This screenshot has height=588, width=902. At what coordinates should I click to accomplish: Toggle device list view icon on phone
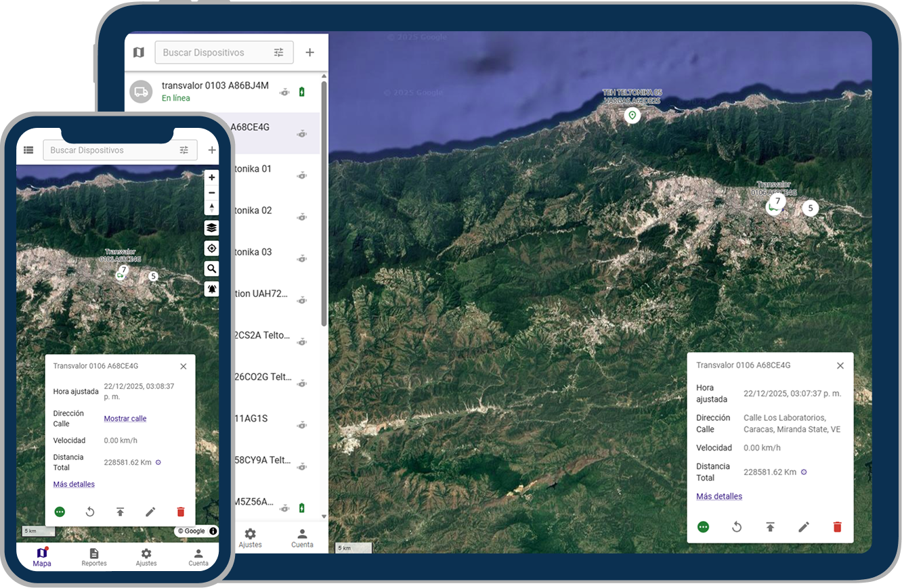click(x=28, y=150)
